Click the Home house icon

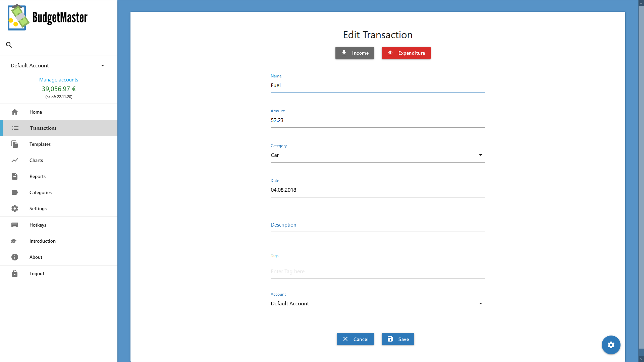coord(15,112)
